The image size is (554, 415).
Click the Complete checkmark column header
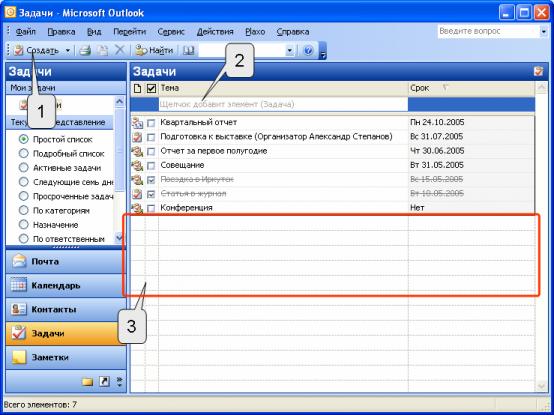click(151, 88)
